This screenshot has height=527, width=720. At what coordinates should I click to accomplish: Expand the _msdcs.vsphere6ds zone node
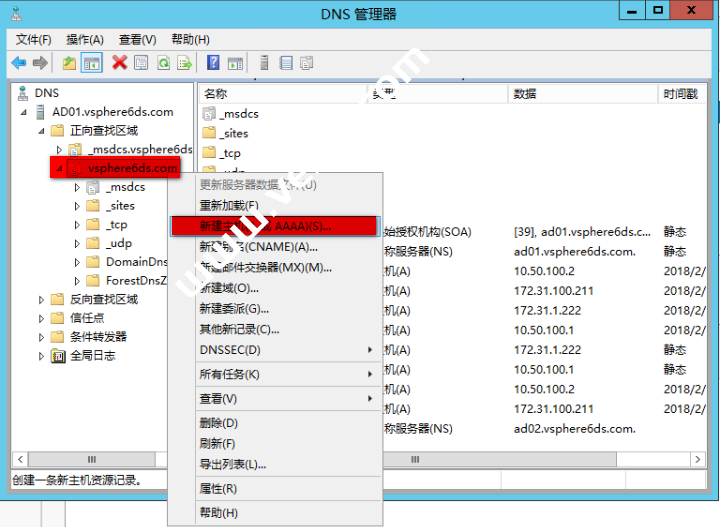click(59, 150)
